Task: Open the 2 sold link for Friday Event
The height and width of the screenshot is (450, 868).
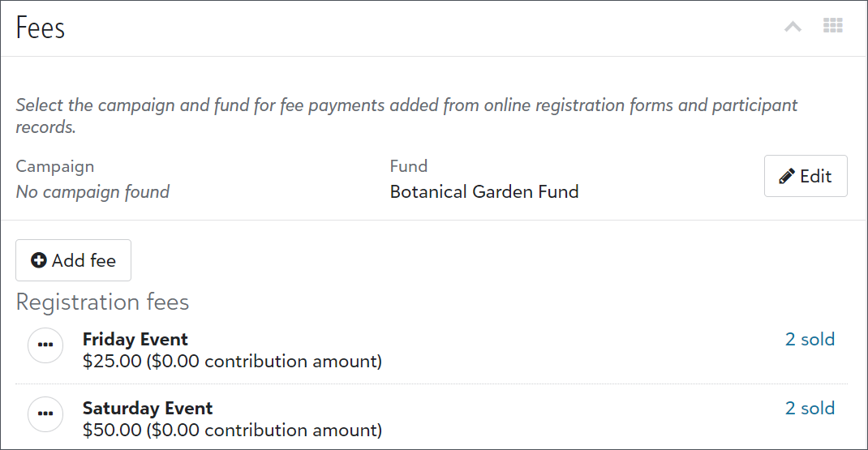Action: coord(810,339)
